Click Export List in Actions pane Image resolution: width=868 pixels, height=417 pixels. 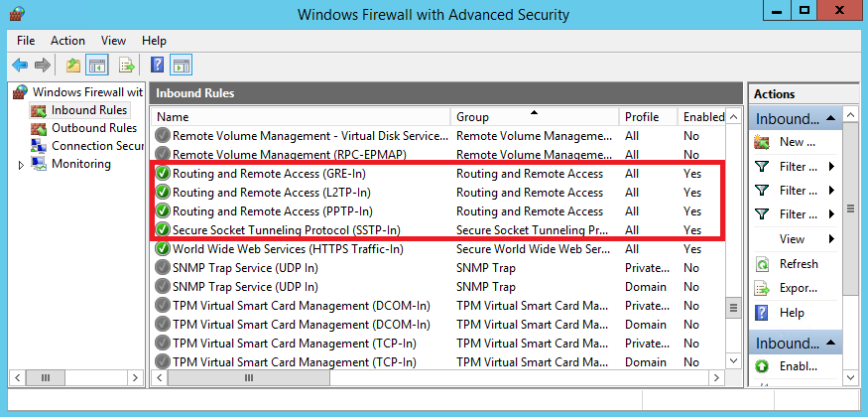tap(798, 288)
